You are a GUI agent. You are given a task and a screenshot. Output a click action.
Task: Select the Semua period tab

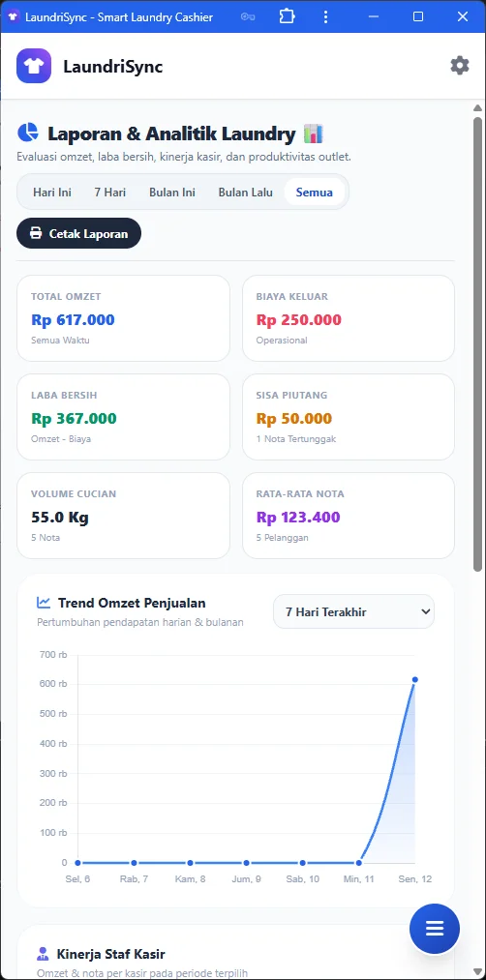pyautogui.click(x=315, y=192)
